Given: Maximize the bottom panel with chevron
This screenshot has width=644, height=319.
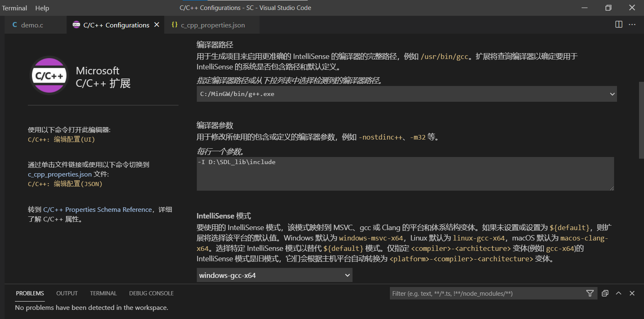Looking at the screenshot, I should (619, 293).
